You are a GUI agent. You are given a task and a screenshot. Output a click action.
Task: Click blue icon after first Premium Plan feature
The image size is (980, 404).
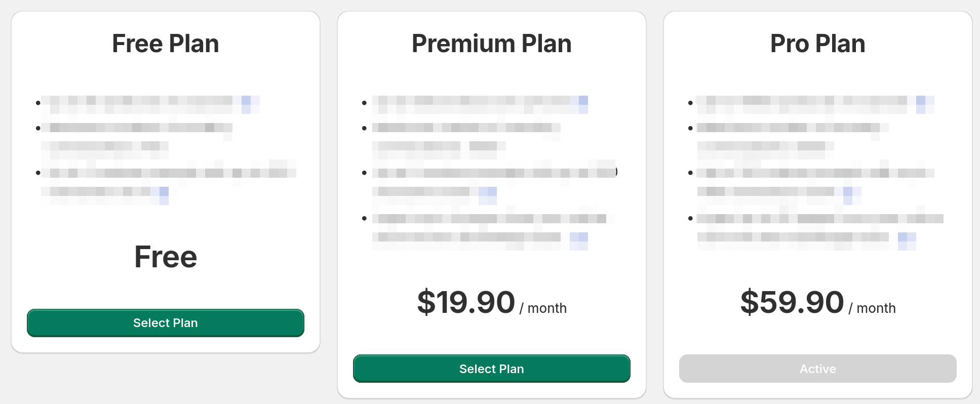583,104
